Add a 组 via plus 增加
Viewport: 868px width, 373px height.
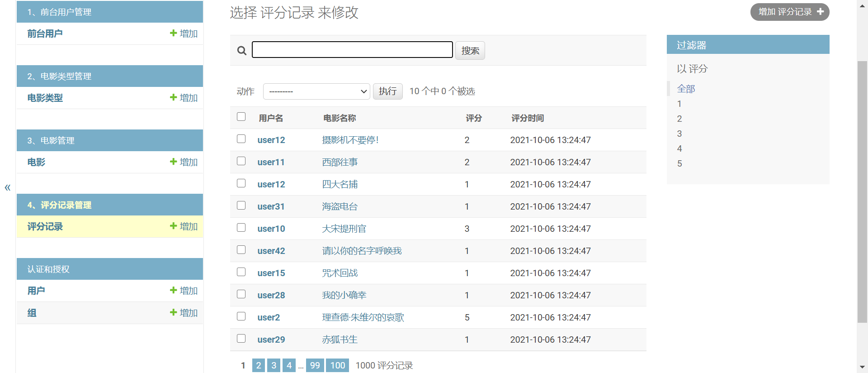click(184, 313)
